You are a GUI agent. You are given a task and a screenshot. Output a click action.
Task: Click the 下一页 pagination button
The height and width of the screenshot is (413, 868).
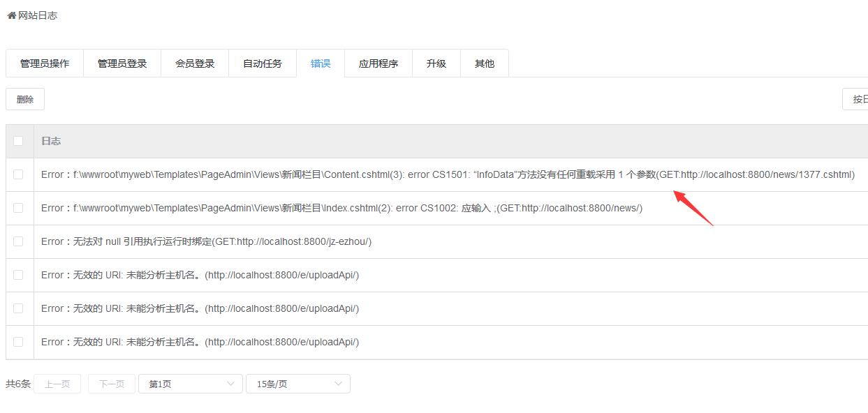[110, 383]
